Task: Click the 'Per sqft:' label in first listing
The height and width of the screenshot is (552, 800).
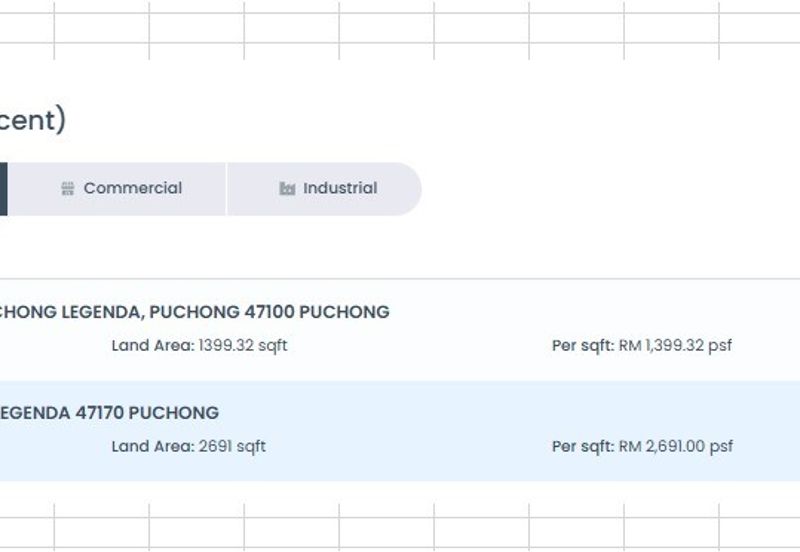Action: (582, 346)
